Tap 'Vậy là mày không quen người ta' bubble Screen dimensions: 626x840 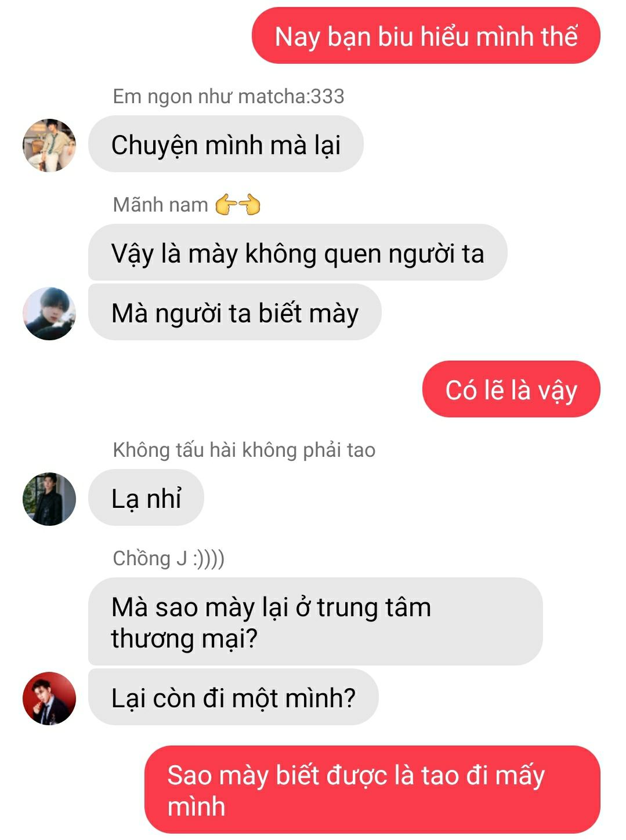(x=298, y=253)
